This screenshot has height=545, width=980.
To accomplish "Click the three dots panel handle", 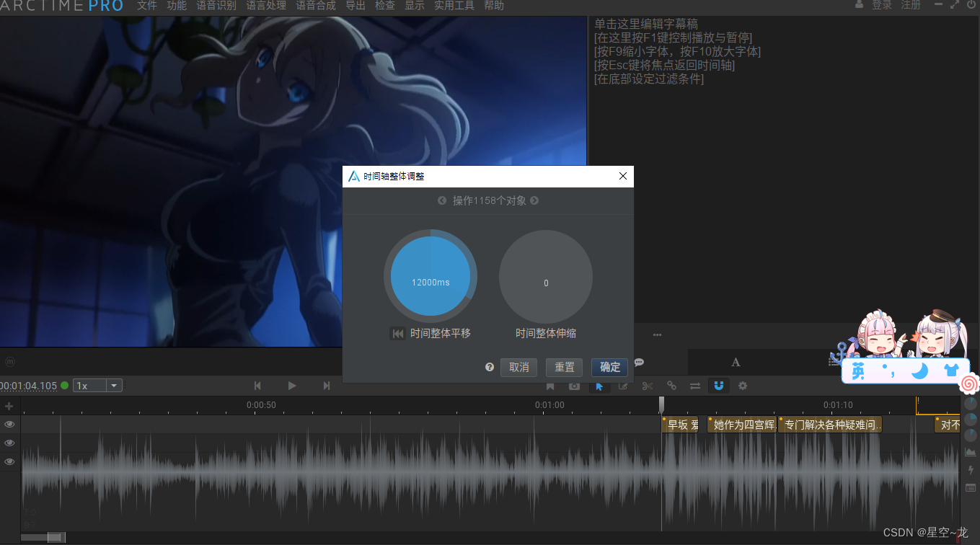I will [x=657, y=334].
